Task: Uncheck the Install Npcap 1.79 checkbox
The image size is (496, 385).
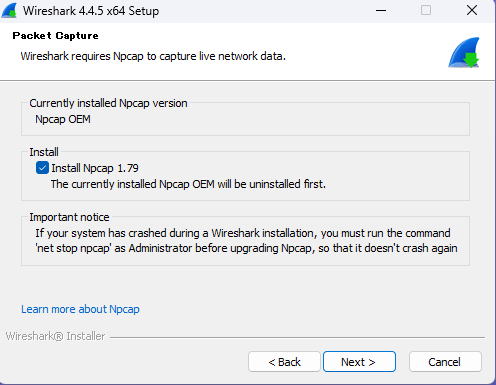Action: tap(42, 168)
